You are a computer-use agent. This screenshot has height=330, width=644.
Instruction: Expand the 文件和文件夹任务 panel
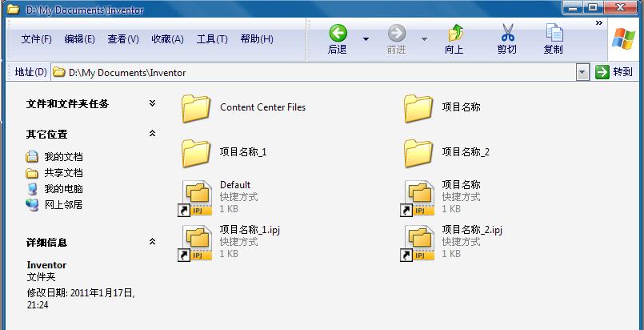click(x=153, y=103)
